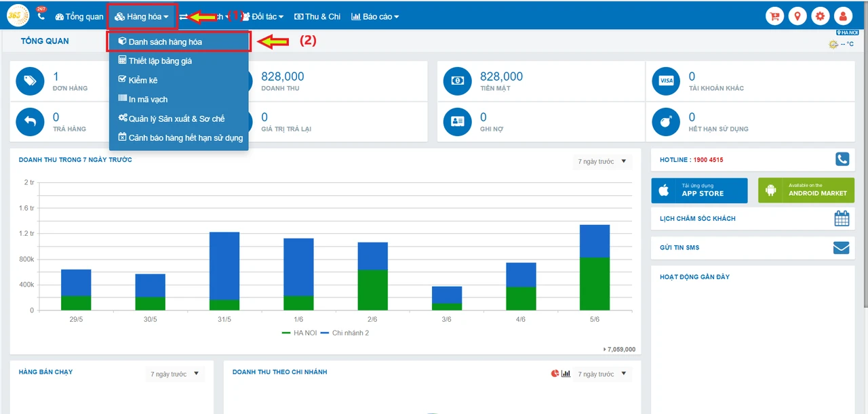This screenshot has width=868, height=414.
Task: Open 7 ngày trước dropdown for revenue chart
Action: click(602, 161)
